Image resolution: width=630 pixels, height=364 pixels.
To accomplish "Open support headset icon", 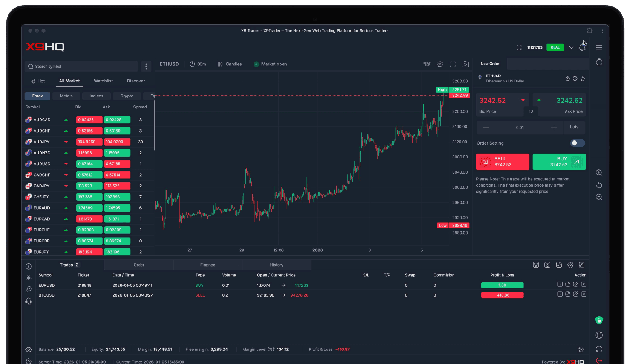I will click(x=29, y=301).
